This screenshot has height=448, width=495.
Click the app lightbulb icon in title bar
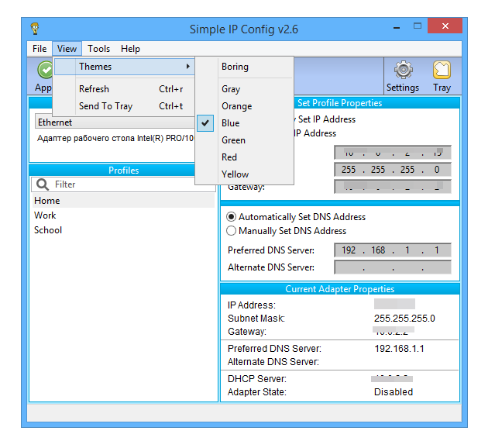pyautogui.click(x=34, y=29)
